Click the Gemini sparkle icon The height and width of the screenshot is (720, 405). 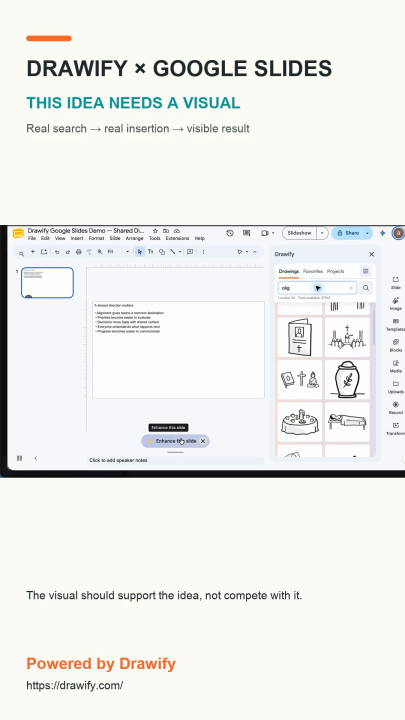point(382,233)
